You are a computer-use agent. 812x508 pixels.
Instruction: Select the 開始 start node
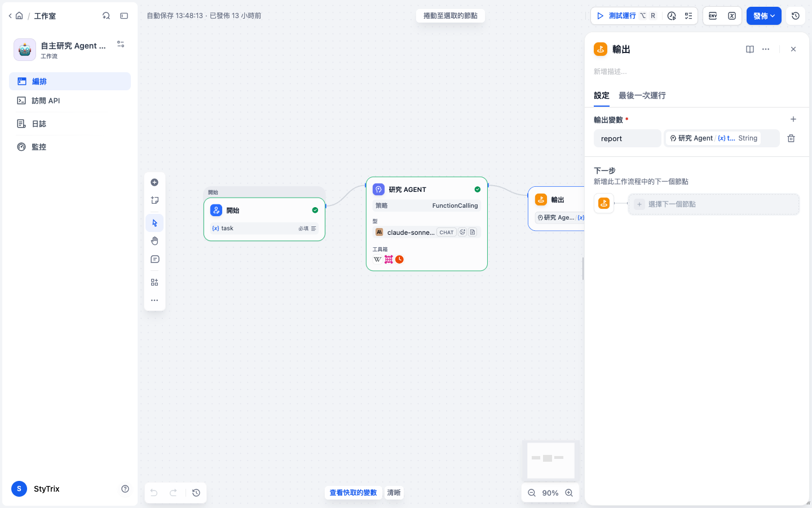click(264, 219)
